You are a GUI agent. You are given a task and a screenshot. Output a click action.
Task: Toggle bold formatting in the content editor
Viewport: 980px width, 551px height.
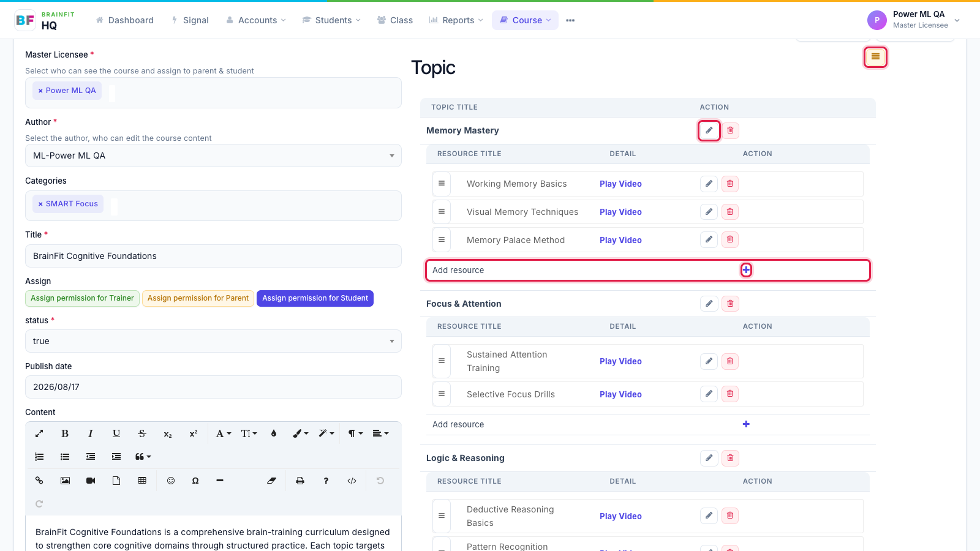[65, 433]
